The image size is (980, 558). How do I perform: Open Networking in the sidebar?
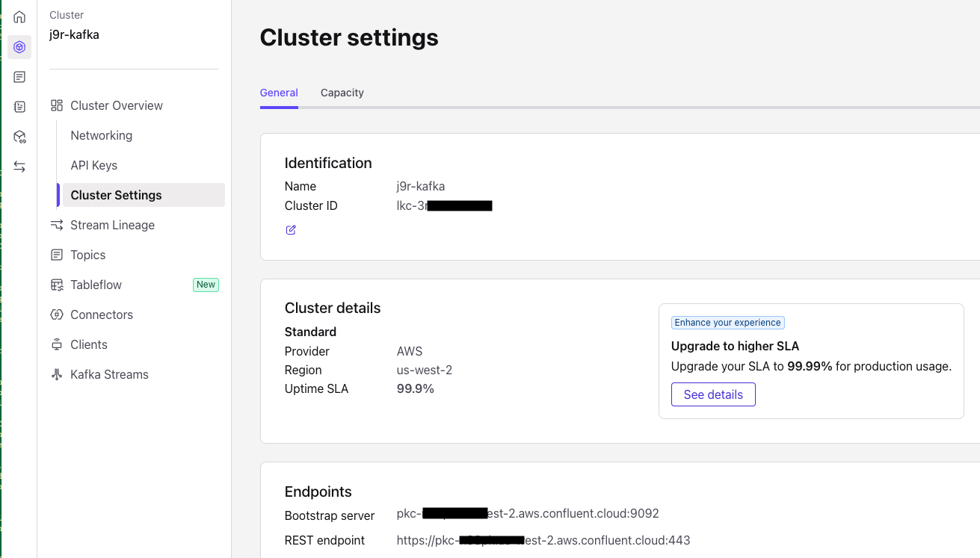click(101, 135)
